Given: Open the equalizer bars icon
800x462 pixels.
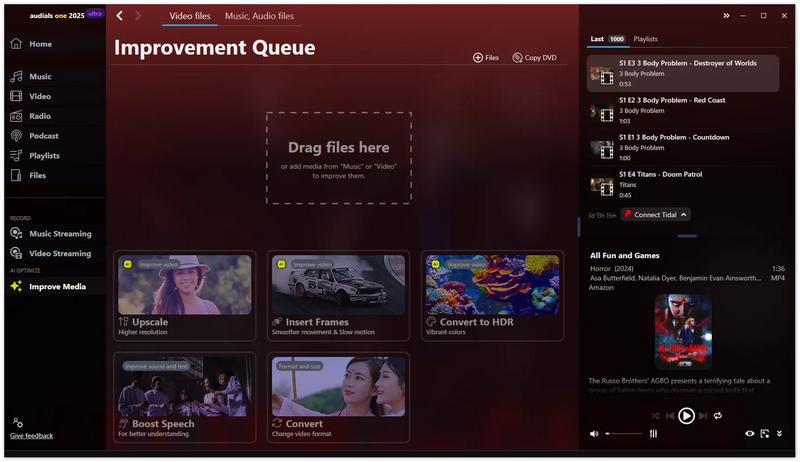Looking at the screenshot, I should [x=653, y=434].
